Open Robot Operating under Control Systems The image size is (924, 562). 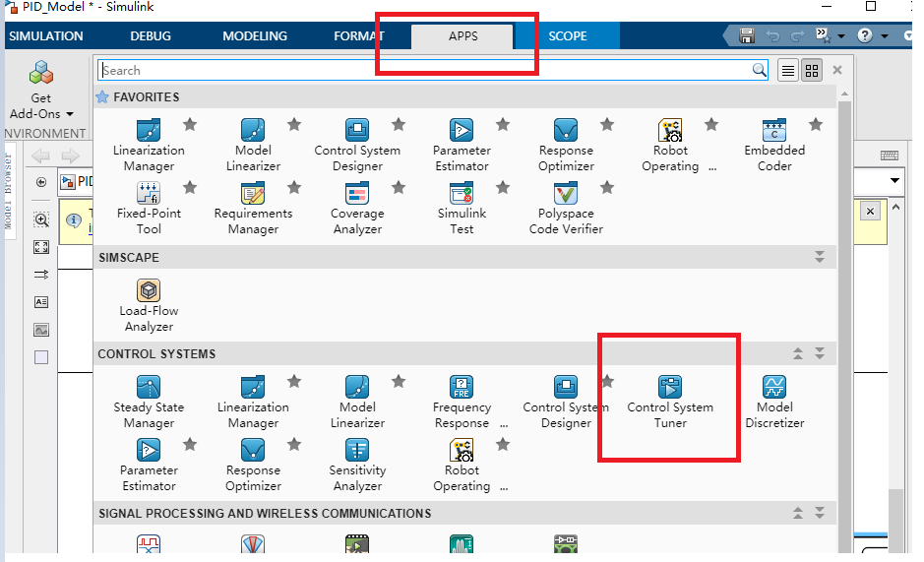(x=462, y=465)
